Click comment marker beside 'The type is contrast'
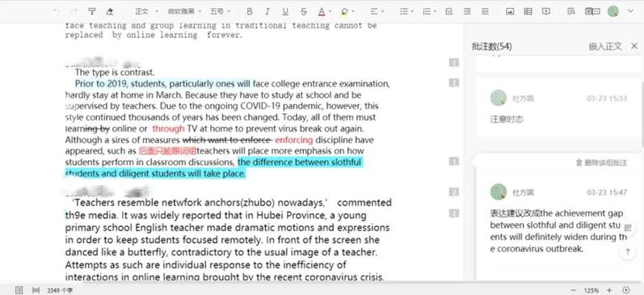 [x=454, y=63]
